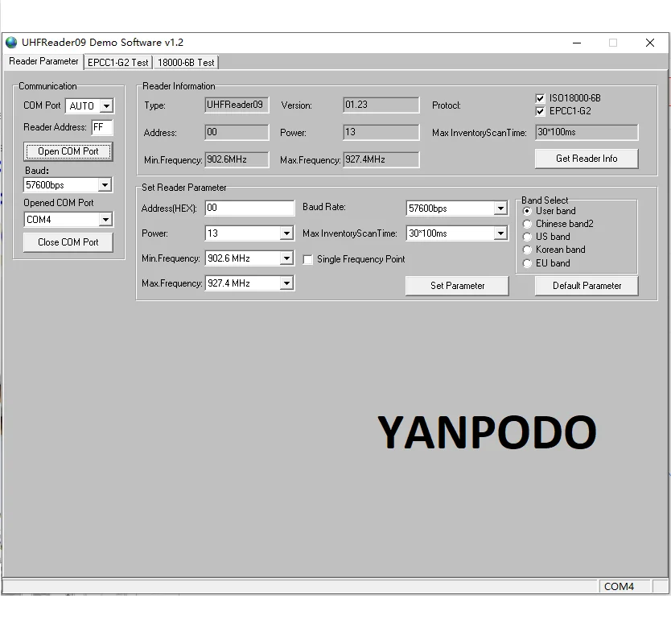Close the UHFReader09 Demo Software window
Image resolution: width=671 pixels, height=644 pixels.
pyautogui.click(x=649, y=43)
